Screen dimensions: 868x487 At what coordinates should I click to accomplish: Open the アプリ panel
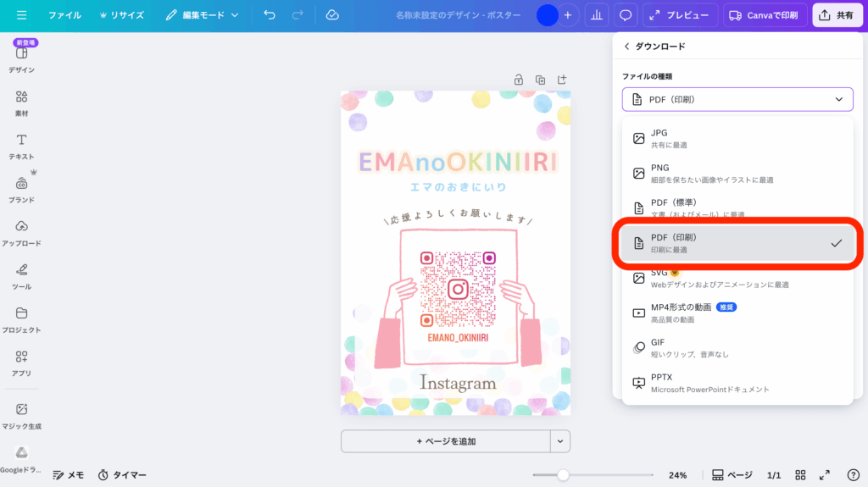[21, 363]
